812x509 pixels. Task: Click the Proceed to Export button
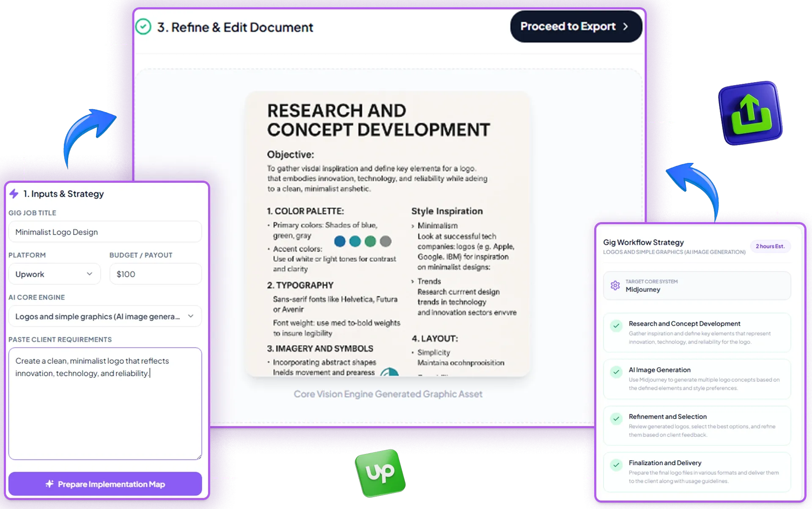(576, 27)
